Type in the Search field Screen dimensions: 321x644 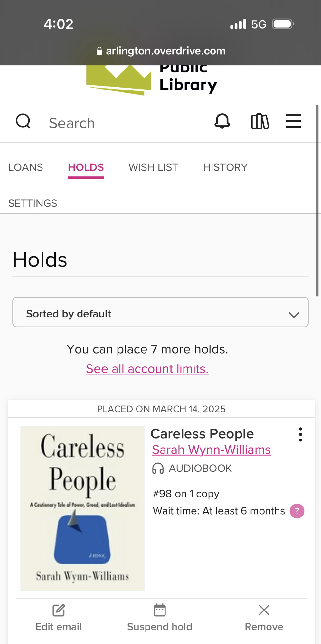[x=122, y=123]
